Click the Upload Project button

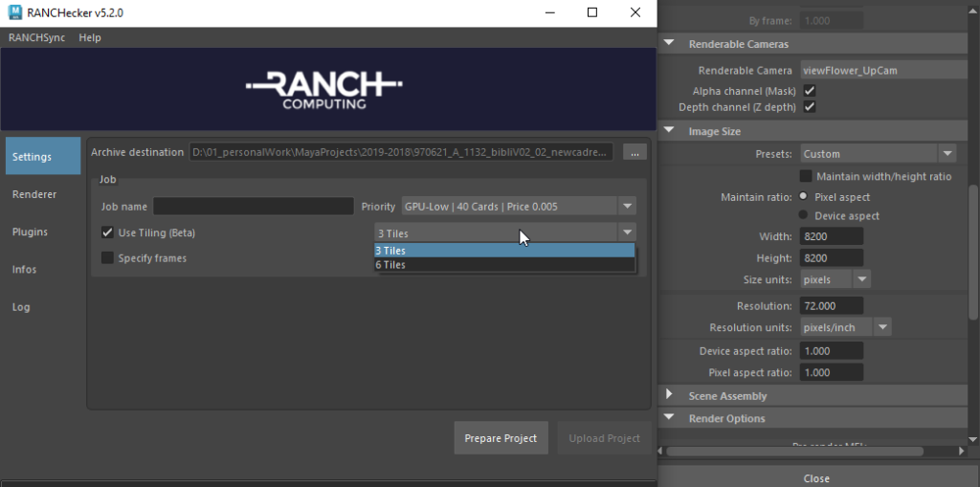pyautogui.click(x=604, y=438)
